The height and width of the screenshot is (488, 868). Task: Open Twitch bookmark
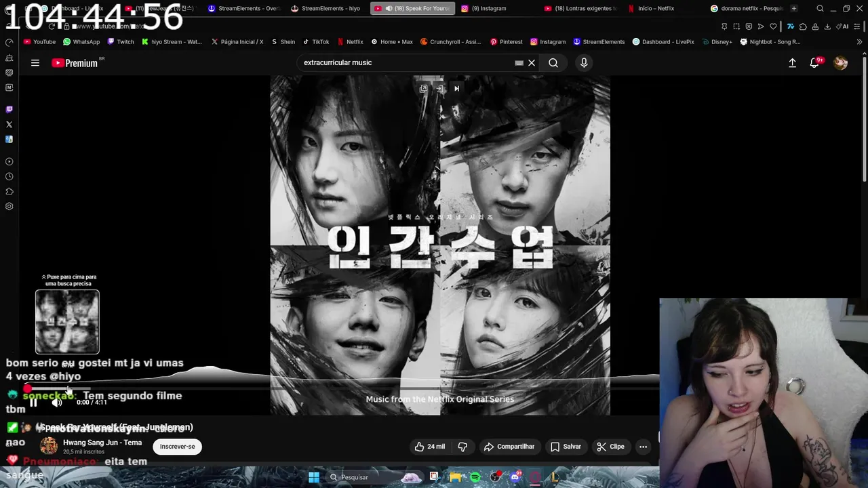click(121, 42)
